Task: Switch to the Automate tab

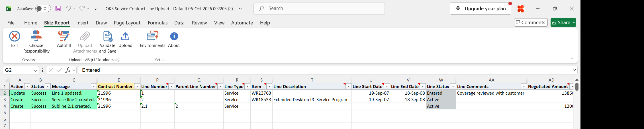Action: pos(242,23)
